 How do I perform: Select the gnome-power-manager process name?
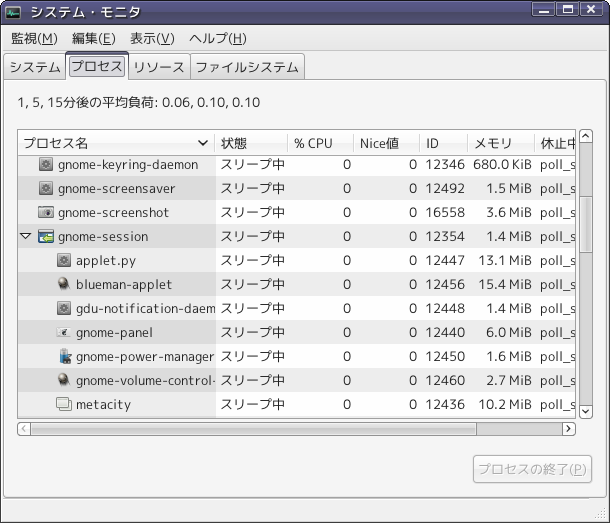click(145, 357)
